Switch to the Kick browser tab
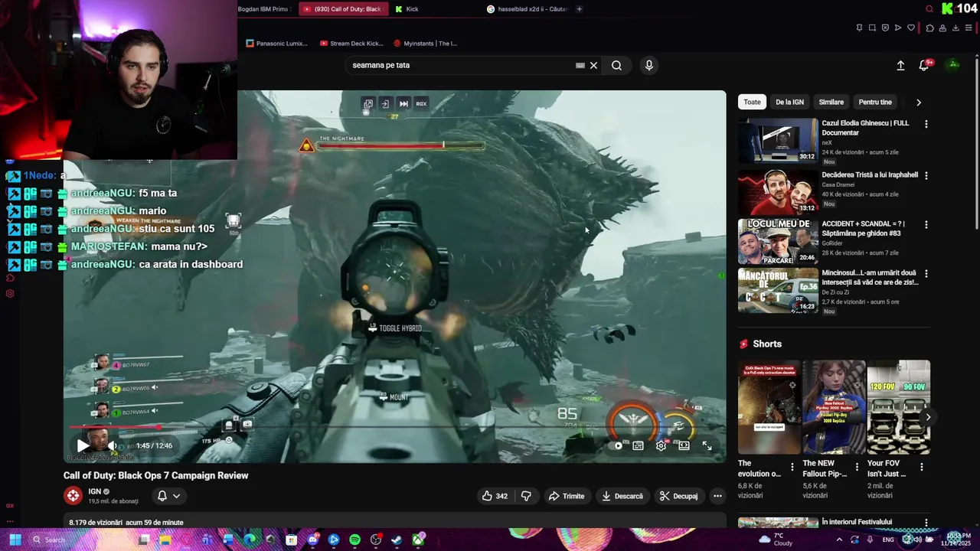Screen dimensions: 980x551 pyautogui.click(x=412, y=9)
